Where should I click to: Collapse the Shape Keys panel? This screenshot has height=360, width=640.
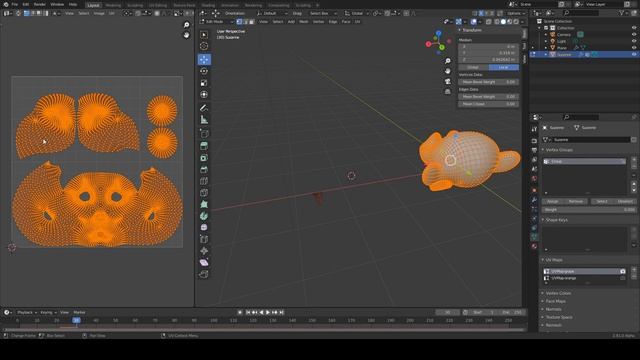556,220
